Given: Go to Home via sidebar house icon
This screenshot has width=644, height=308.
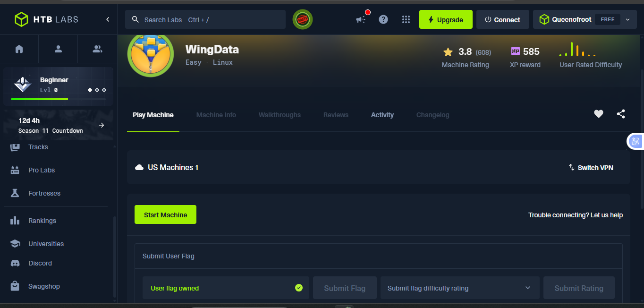Looking at the screenshot, I should [x=19, y=49].
